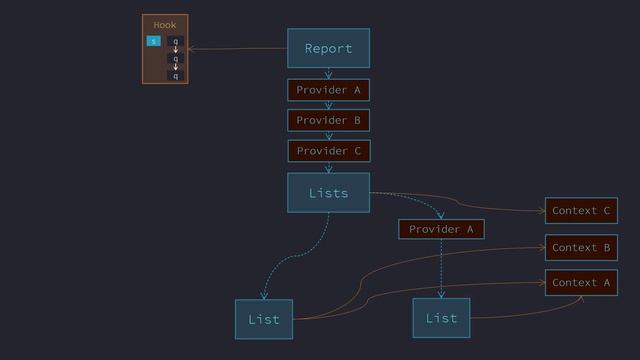Click the Context B box
Viewport: 640px width, 360px height.
pyautogui.click(x=581, y=248)
